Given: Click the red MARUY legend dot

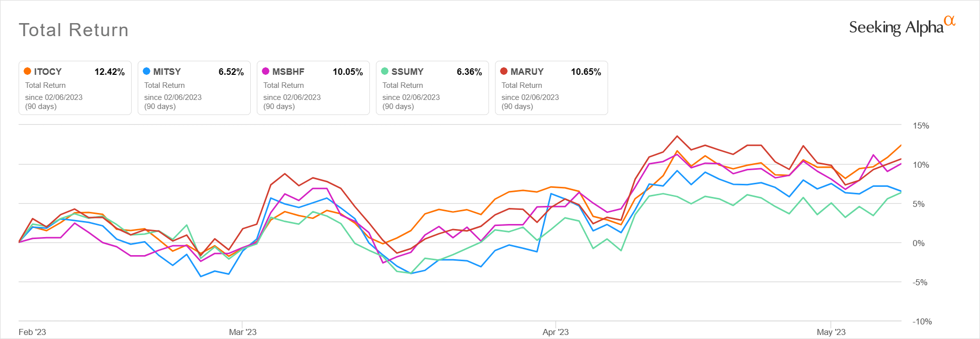Looking at the screenshot, I should [504, 71].
